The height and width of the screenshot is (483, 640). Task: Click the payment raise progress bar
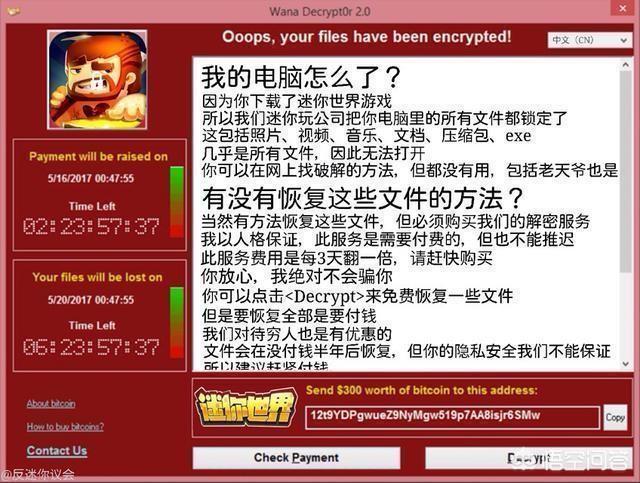tap(176, 202)
